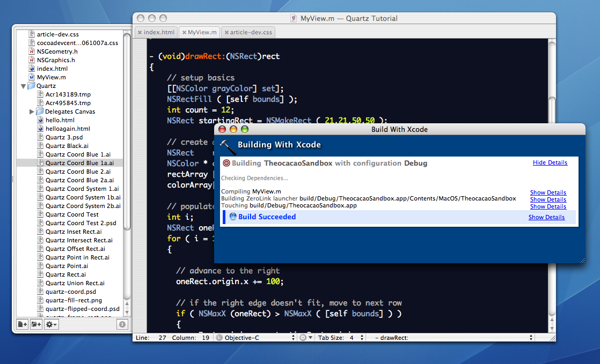The width and height of the screenshot is (600, 364).
Task: Show details for Building ZeroLink launcher
Action: click(548, 199)
